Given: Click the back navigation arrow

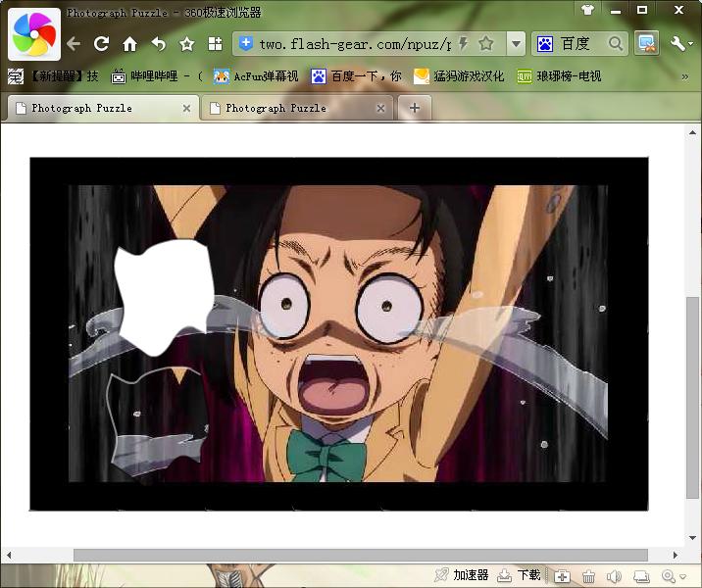Looking at the screenshot, I should (x=74, y=44).
